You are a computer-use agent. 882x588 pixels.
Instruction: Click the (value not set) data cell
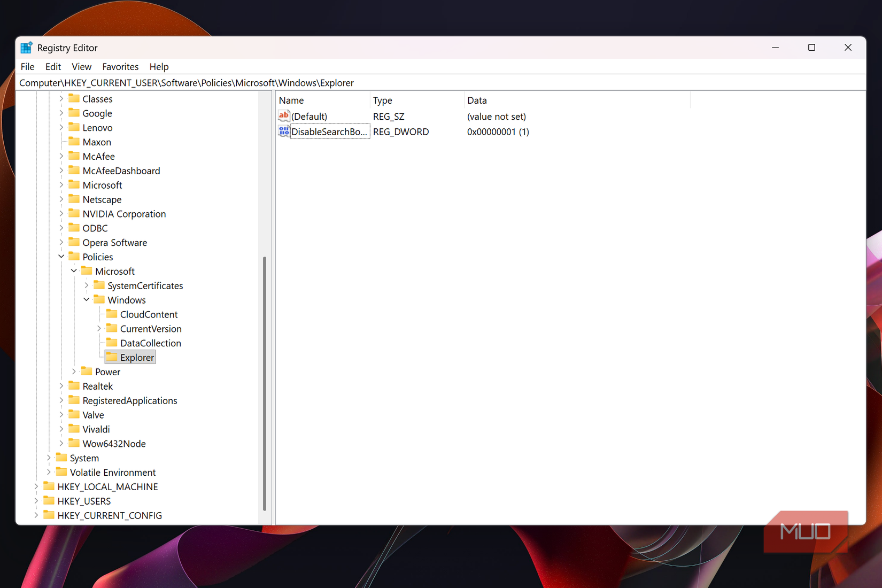tap(497, 116)
